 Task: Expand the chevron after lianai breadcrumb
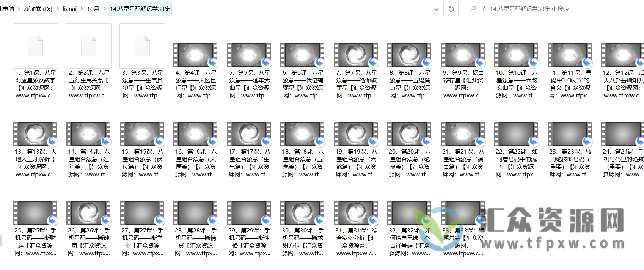(x=82, y=9)
